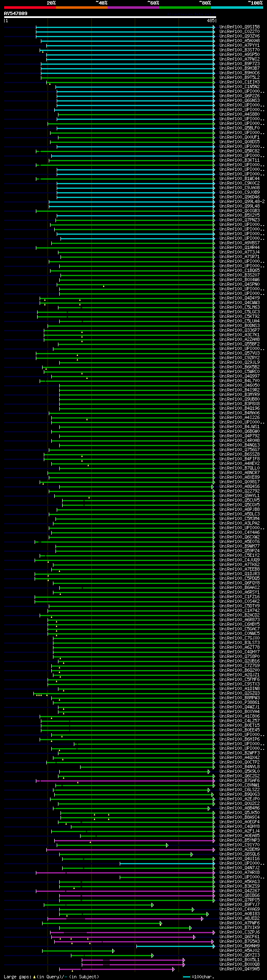Select label UniRef100_B6HIP6
Image resolution: width=267 pixels, height=980 pixels.
239,739
